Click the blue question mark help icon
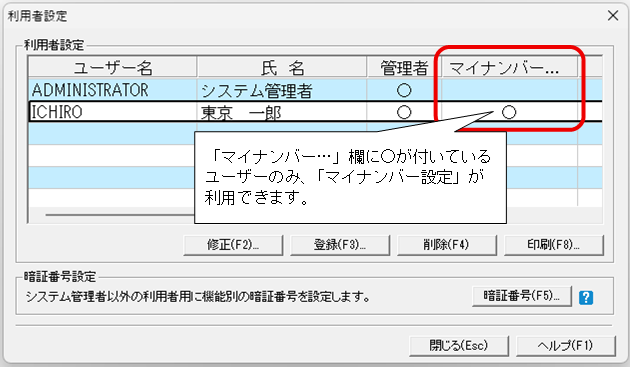 pyautogui.click(x=586, y=298)
